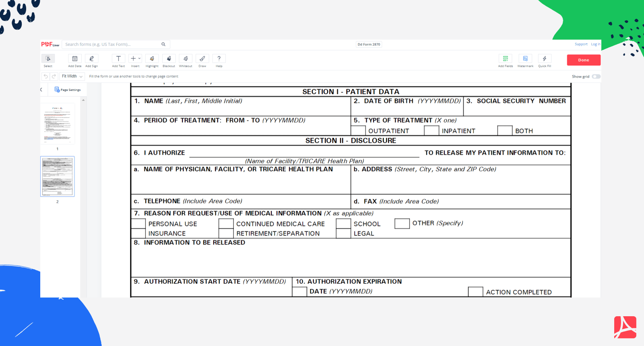The image size is (644, 346).
Task: Choose the Add Text tool
Action: [x=118, y=60]
